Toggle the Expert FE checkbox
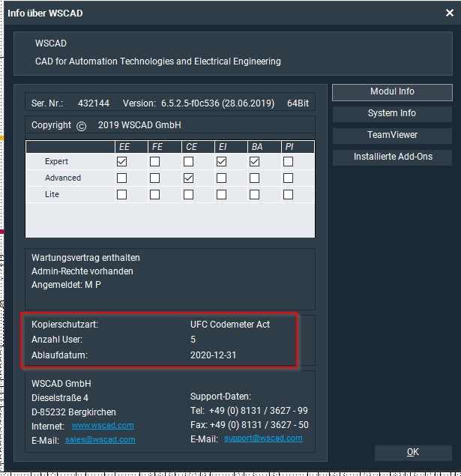The image size is (461, 476). [154, 161]
